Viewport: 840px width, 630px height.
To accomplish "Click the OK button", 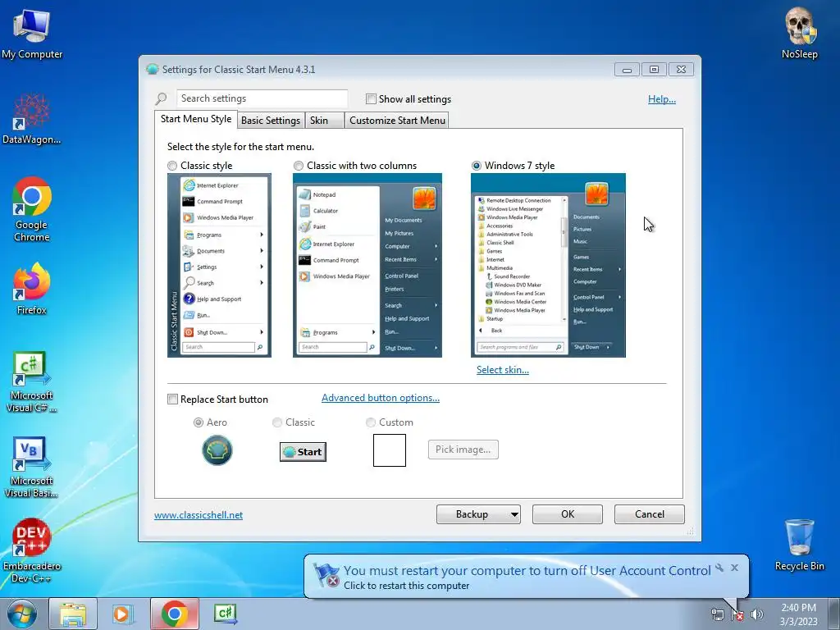I will click(x=568, y=514).
